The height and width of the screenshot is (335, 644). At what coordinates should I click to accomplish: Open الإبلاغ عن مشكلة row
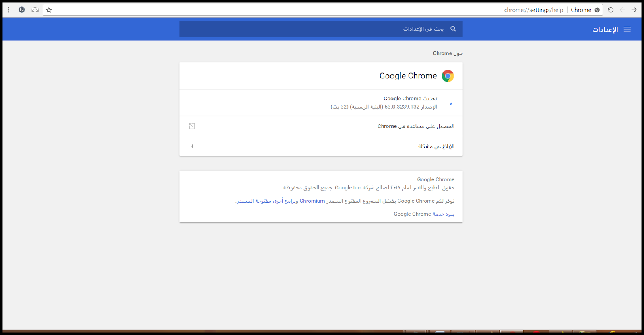(321, 146)
